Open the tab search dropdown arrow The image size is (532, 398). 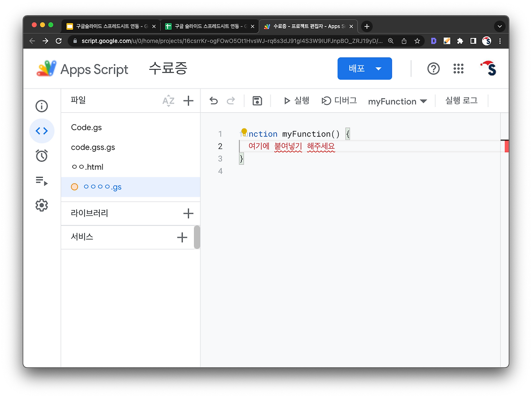click(x=500, y=26)
